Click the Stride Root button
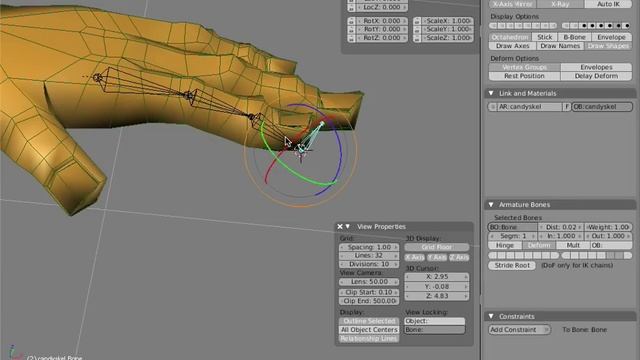This screenshot has height=360, width=640. [512, 266]
